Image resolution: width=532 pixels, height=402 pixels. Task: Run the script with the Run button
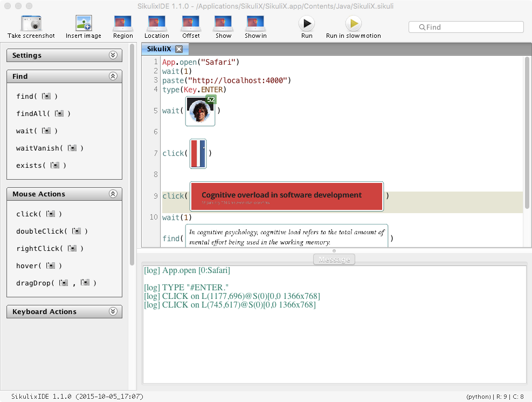click(307, 23)
